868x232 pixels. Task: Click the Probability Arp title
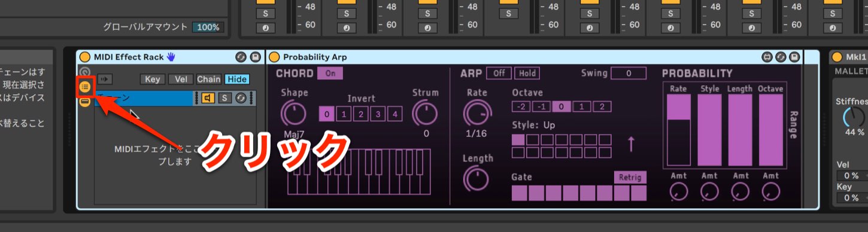click(315, 57)
